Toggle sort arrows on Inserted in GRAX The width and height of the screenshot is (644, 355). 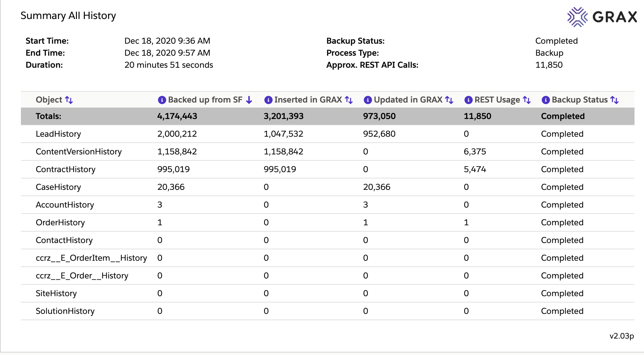(x=349, y=100)
